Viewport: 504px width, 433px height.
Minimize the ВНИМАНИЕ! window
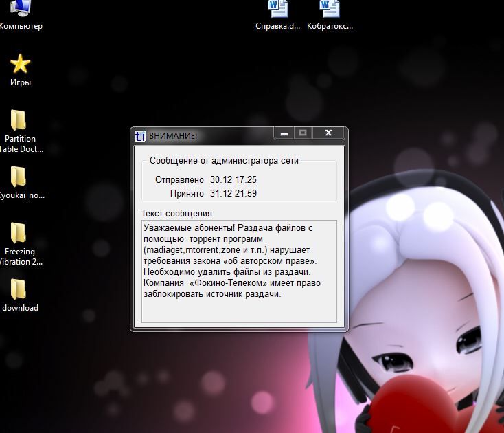284,133
